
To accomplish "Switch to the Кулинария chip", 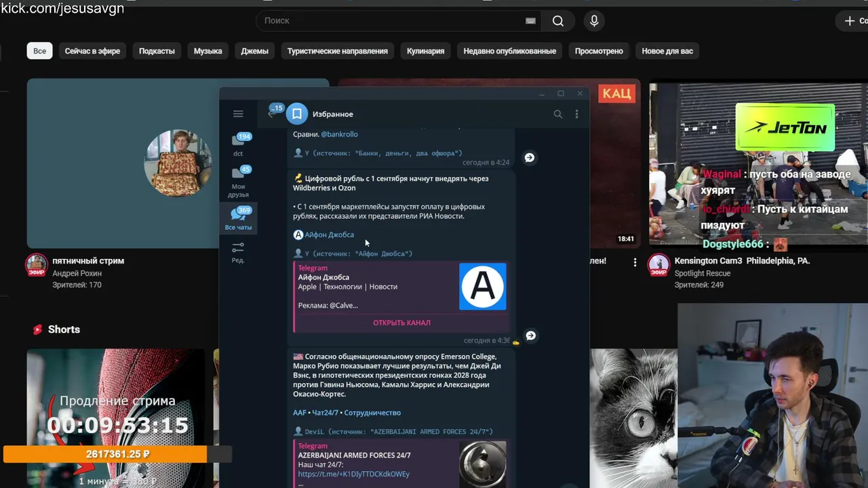I will 426,51.
